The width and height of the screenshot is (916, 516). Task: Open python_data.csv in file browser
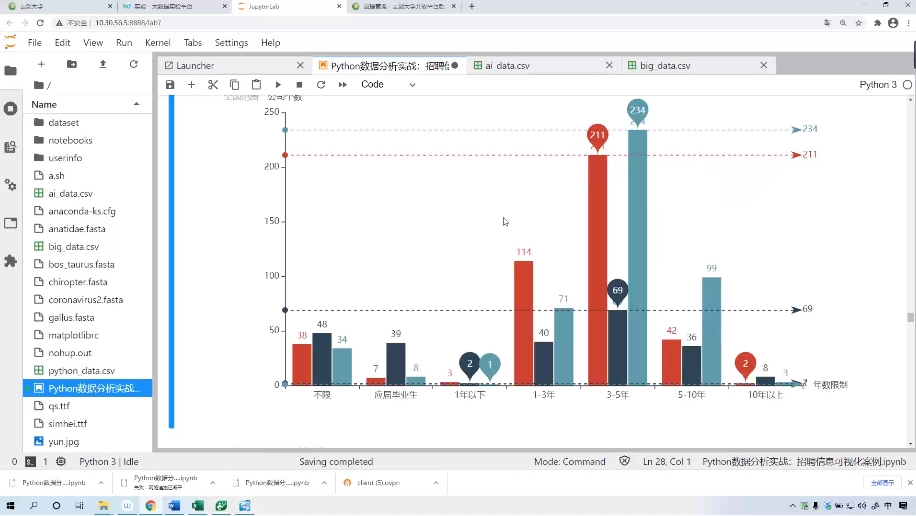tap(81, 370)
